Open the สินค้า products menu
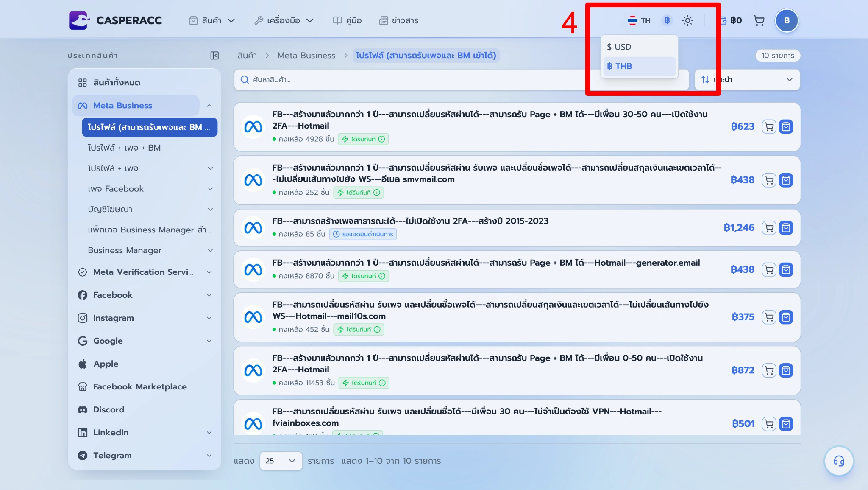The image size is (868, 490). tap(212, 20)
